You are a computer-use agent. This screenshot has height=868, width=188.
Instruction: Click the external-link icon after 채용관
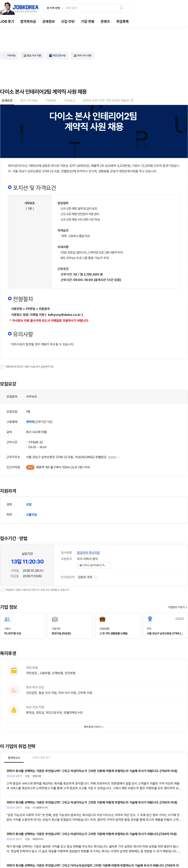132,100
